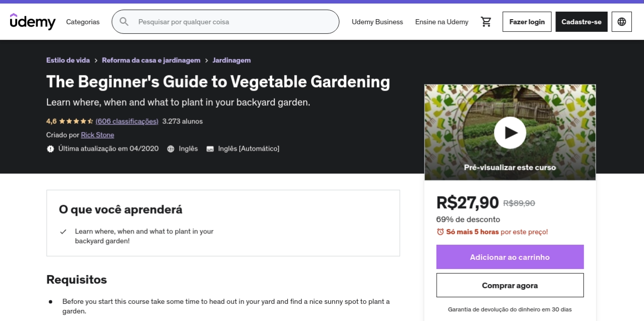Click the search magnifier icon

click(124, 22)
